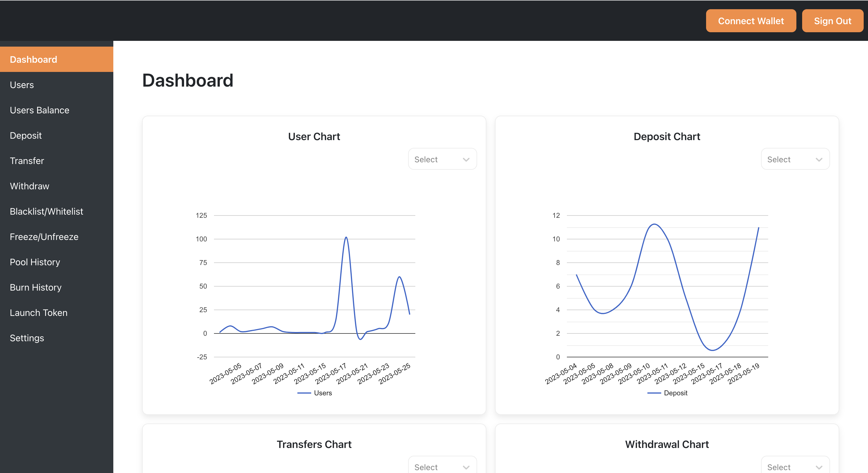The image size is (868, 473).
Task: Open the Deposit sidebar item
Action: point(26,136)
